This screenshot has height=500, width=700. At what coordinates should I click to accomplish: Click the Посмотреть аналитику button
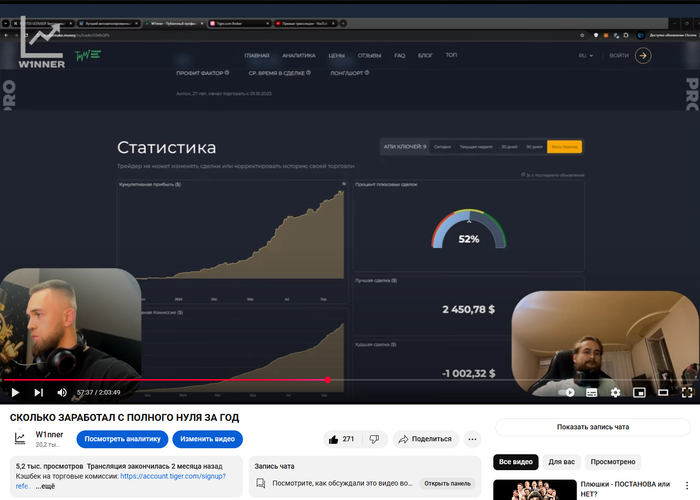coord(122,439)
